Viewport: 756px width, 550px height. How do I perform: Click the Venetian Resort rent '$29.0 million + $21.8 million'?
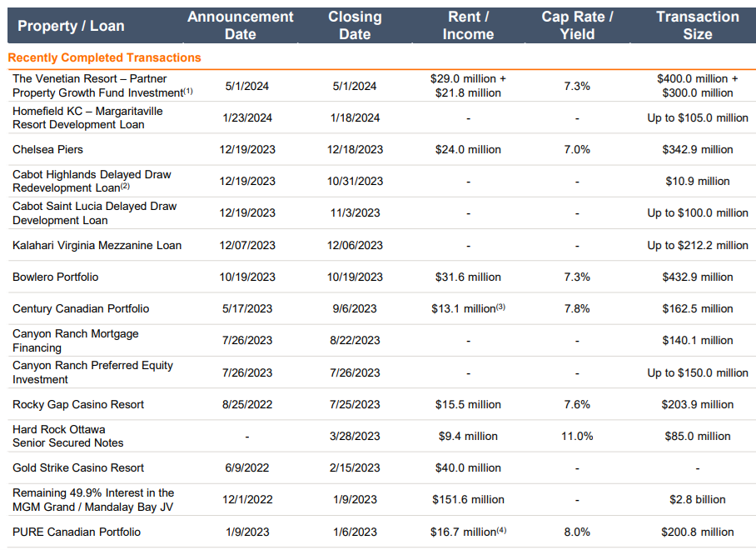[x=468, y=86]
